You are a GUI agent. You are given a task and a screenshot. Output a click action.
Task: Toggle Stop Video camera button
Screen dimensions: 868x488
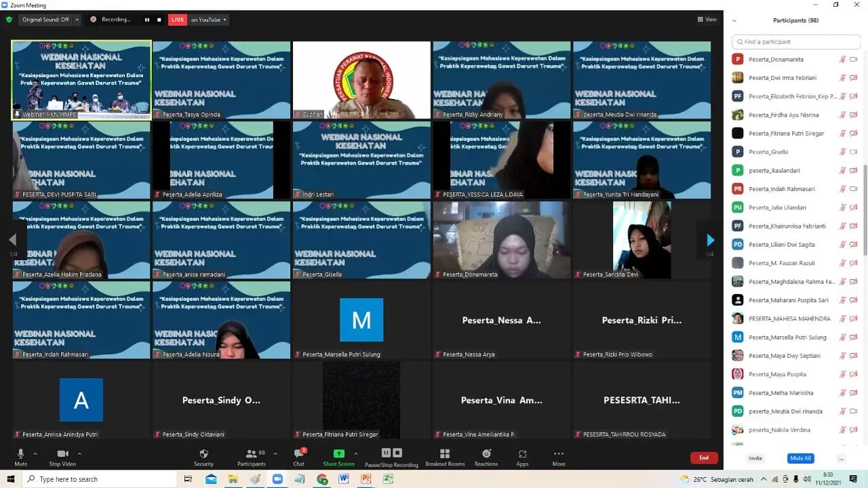[63, 454]
